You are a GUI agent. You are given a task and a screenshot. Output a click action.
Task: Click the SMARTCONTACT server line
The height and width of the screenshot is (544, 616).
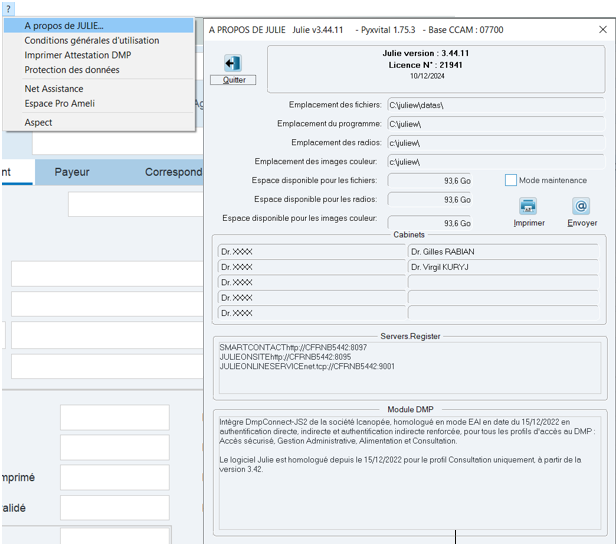293,348
